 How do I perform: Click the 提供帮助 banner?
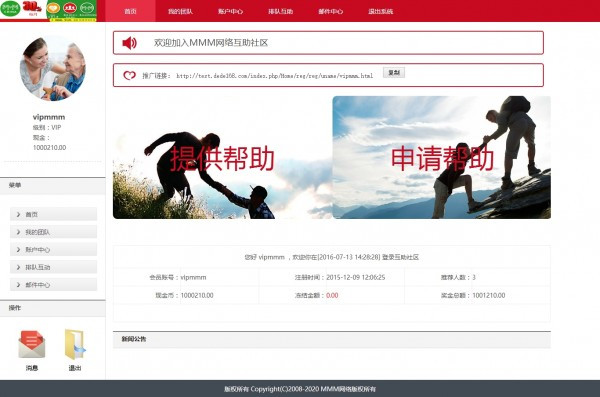pos(223,157)
